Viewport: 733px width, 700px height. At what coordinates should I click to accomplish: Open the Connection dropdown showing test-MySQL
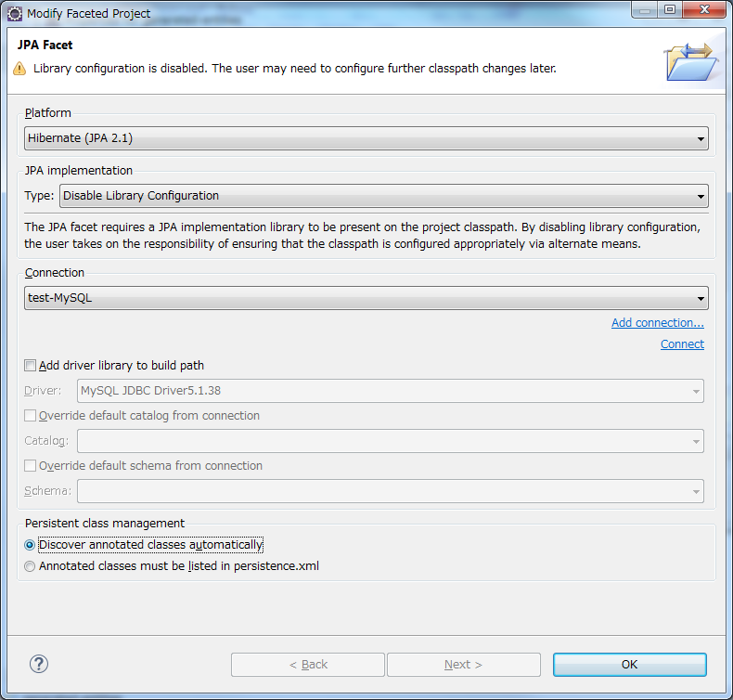[366, 298]
